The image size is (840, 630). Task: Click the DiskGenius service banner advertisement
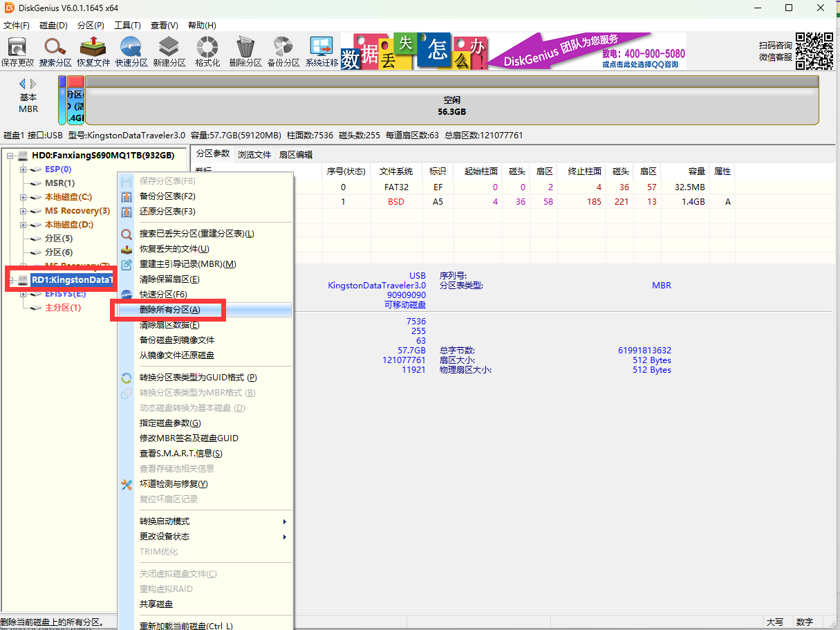click(x=514, y=50)
